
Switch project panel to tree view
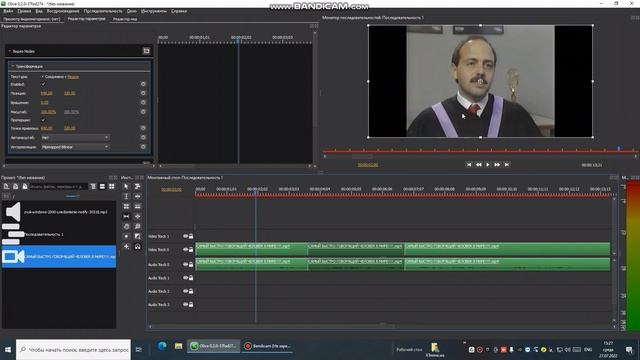[93, 187]
